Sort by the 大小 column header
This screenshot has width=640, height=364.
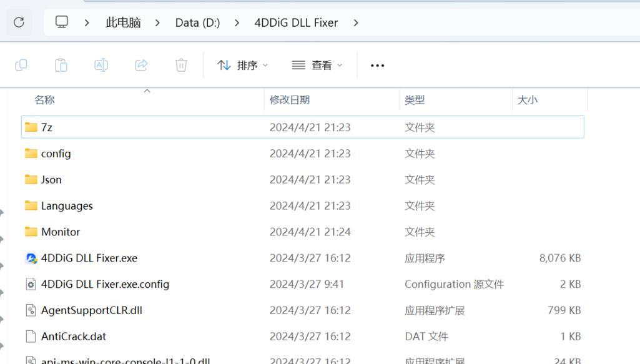(528, 99)
